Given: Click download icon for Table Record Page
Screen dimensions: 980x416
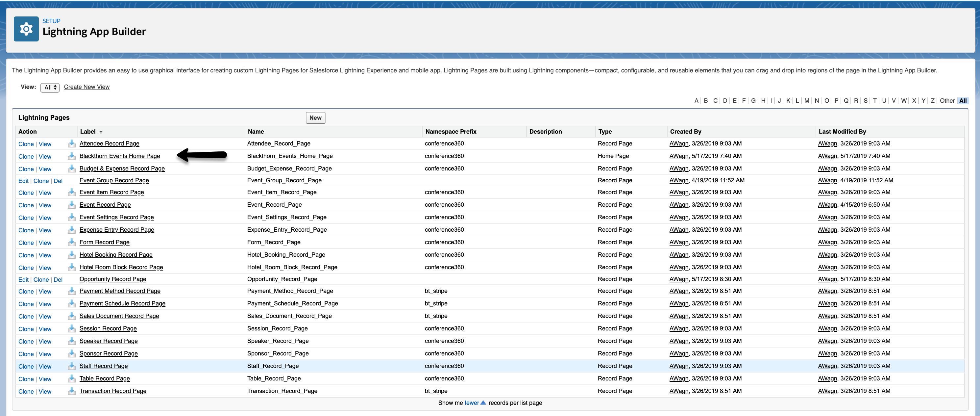Looking at the screenshot, I should coord(71,379).
